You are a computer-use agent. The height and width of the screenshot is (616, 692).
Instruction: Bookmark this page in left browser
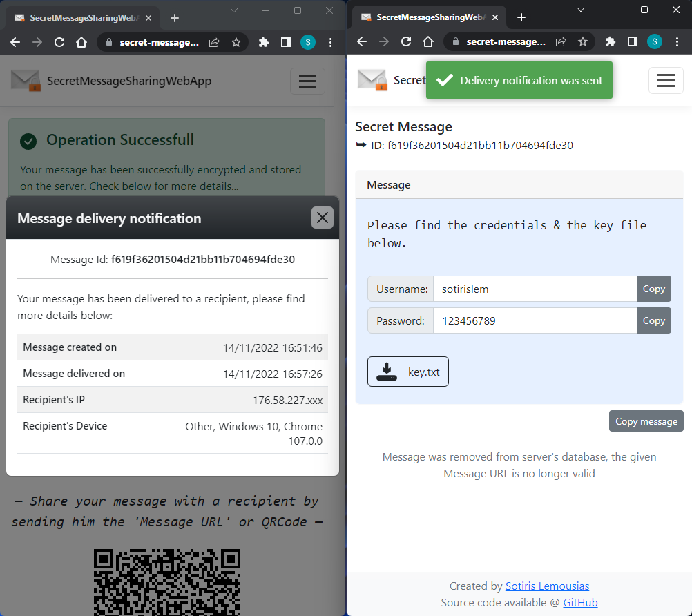(x=236, y=42)
